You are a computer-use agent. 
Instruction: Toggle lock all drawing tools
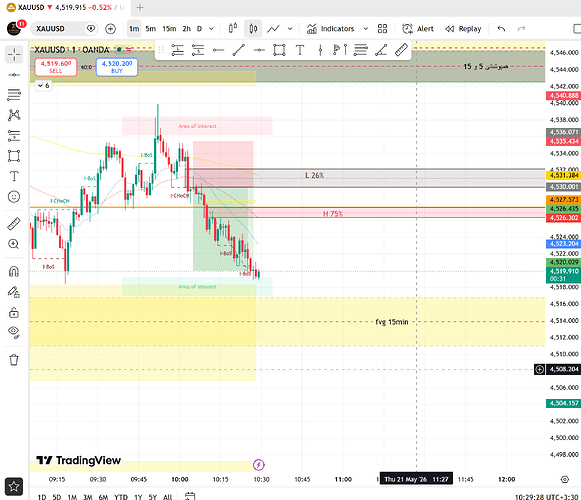coord(14,313)
